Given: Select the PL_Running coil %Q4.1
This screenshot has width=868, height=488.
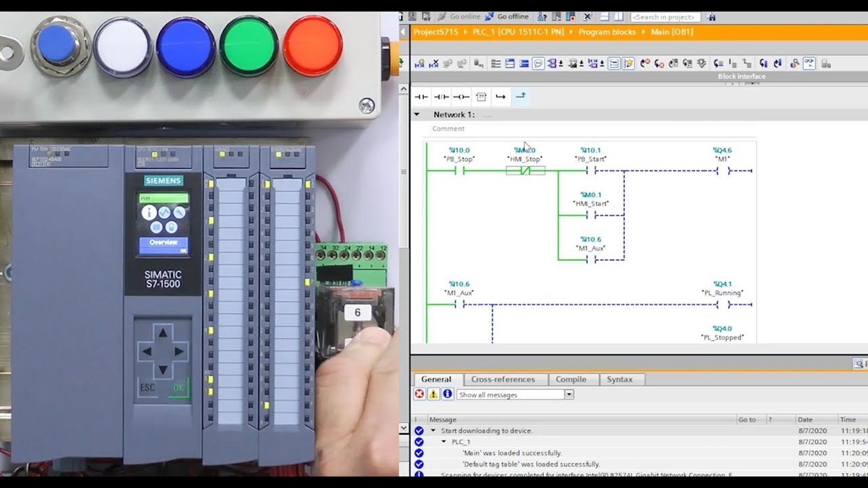Looking at the screenshot, I should coord(722,304).
